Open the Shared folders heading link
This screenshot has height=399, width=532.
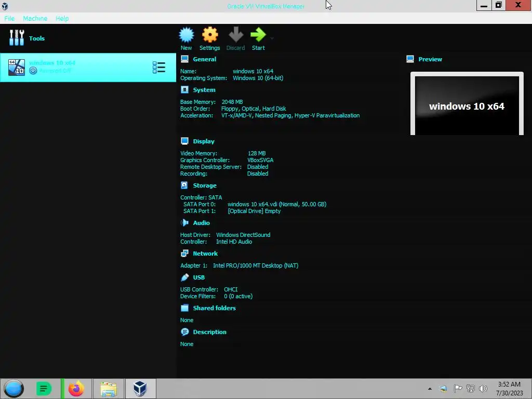coord(215,308)
